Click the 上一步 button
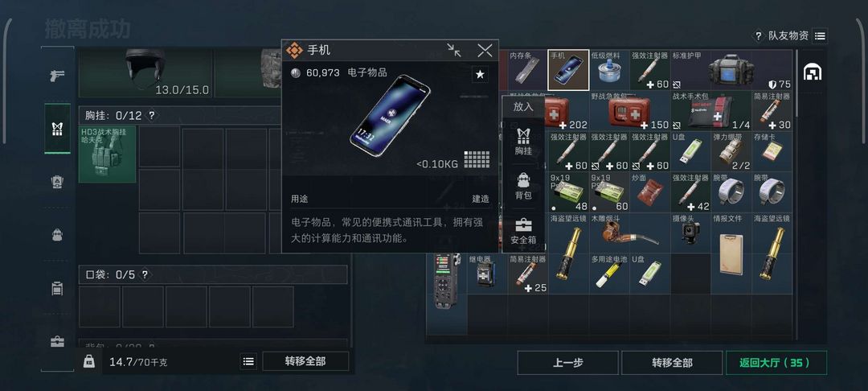868x391 pixels. click(x=568, y=363)
